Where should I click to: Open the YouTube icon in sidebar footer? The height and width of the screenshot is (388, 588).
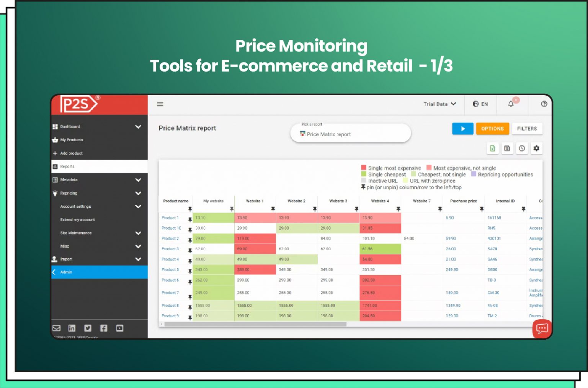[x=119, y=328]
